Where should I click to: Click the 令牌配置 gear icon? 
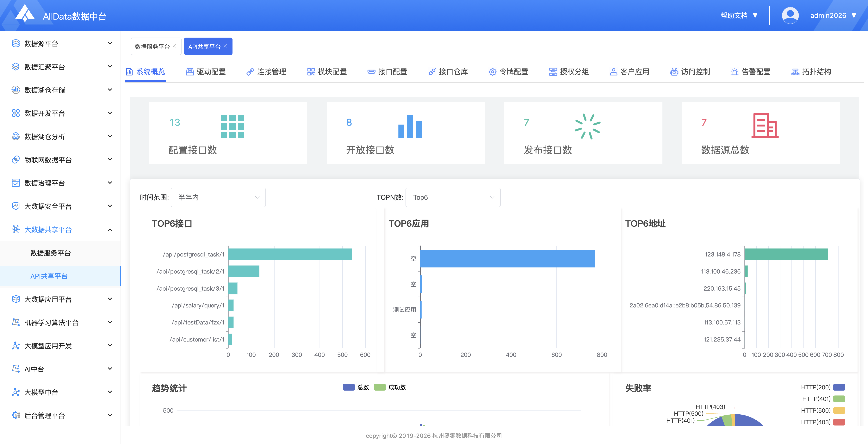point(492,72)
